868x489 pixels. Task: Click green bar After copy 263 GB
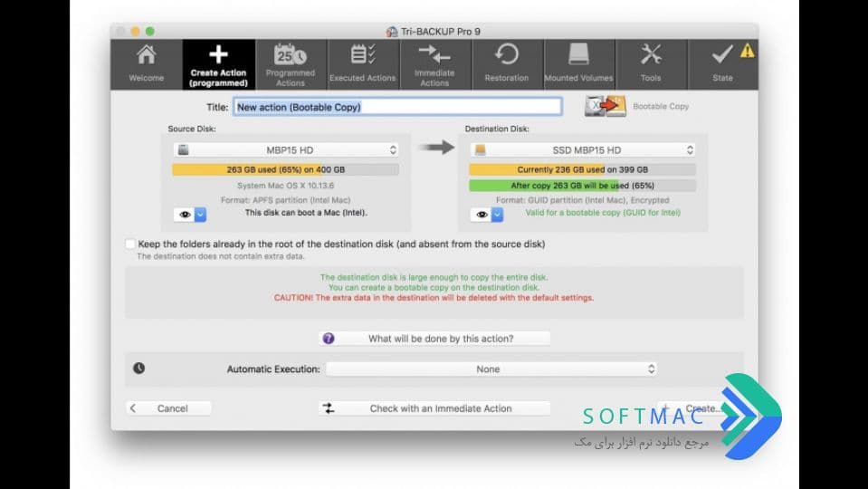582,186
